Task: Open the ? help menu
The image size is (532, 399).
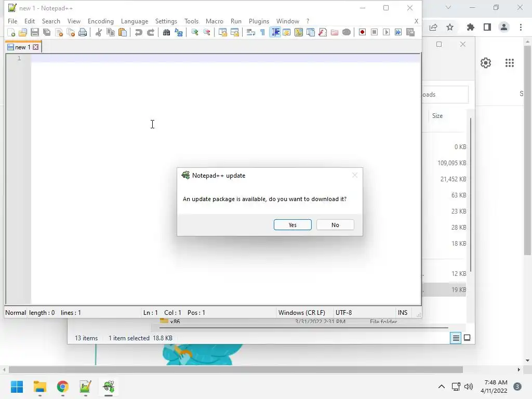Action: pyautogui.click(x=308, y=21)
